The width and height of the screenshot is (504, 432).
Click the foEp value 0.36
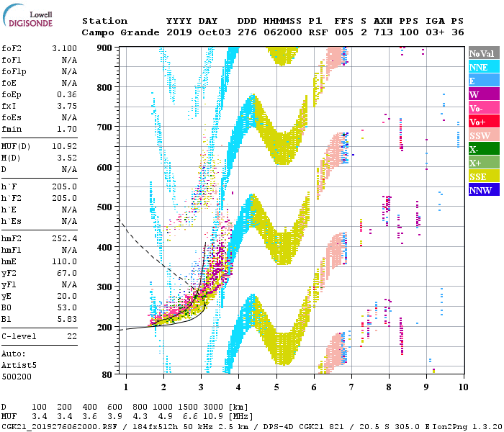point(67,94)
